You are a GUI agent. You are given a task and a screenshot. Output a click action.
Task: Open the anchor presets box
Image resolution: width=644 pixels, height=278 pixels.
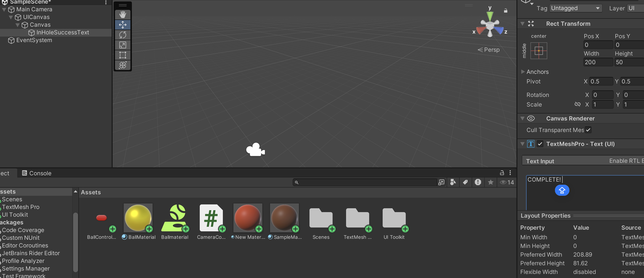[539, 51]
